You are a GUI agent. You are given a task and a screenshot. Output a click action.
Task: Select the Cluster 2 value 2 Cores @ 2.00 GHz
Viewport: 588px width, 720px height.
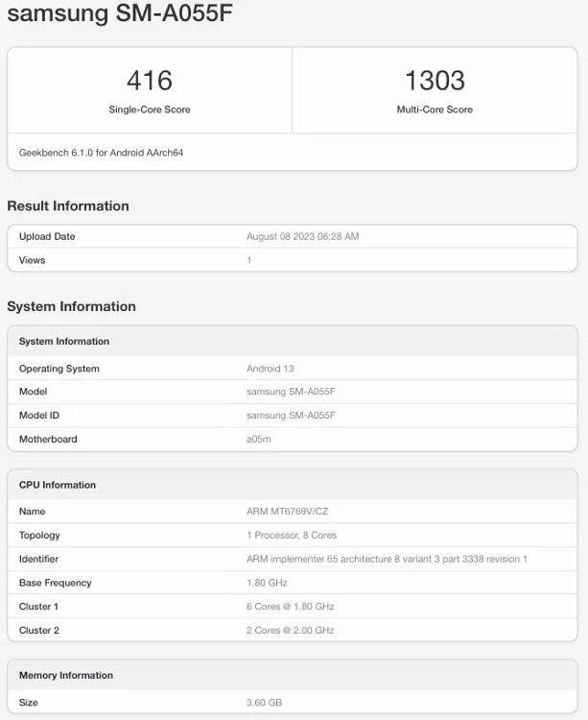tap(290, 631)
